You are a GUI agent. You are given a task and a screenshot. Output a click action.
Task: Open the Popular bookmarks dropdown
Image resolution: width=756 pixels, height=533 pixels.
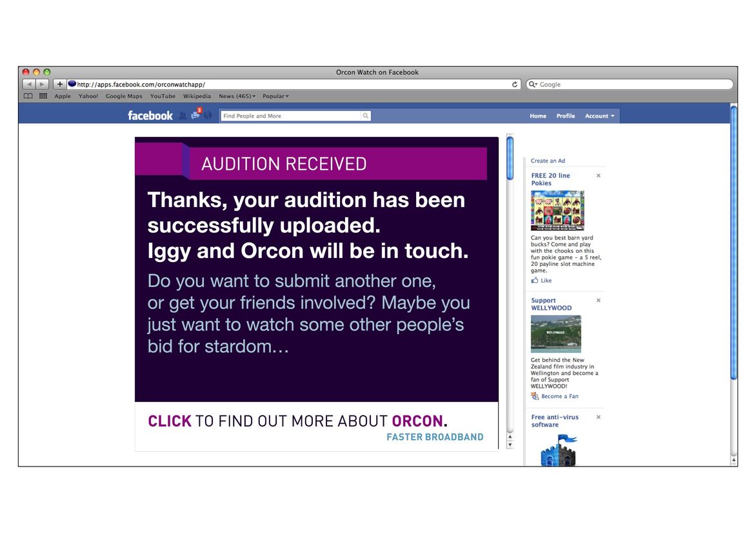(x=275, y=96)
